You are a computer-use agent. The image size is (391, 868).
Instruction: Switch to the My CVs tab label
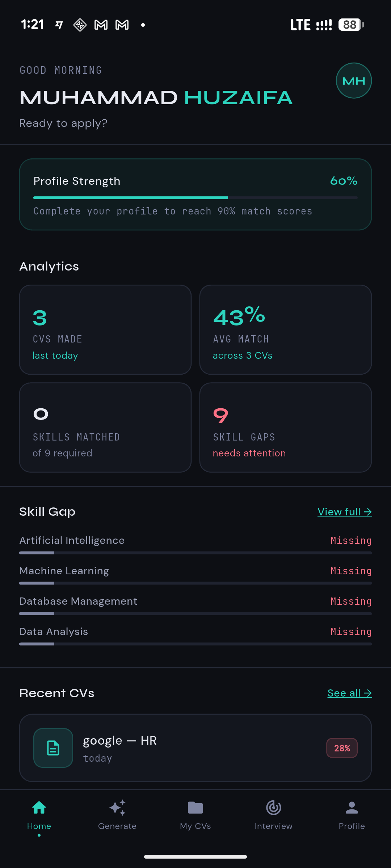[195, 826]
